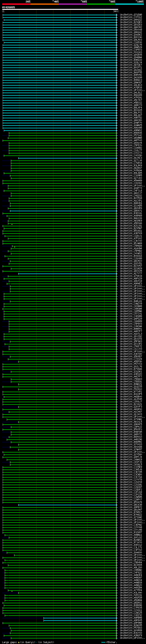The width and height of the screenshot is (146, 644).
Task: Open the UniRef100_Q27JK0 hit
Action: 131,178
